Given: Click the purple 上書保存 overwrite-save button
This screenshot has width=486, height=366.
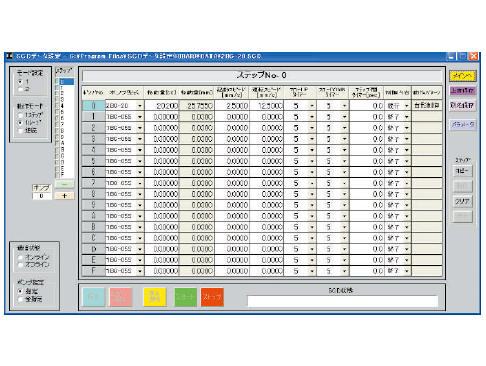Looking at the screenshot, I should coord(462,91).
